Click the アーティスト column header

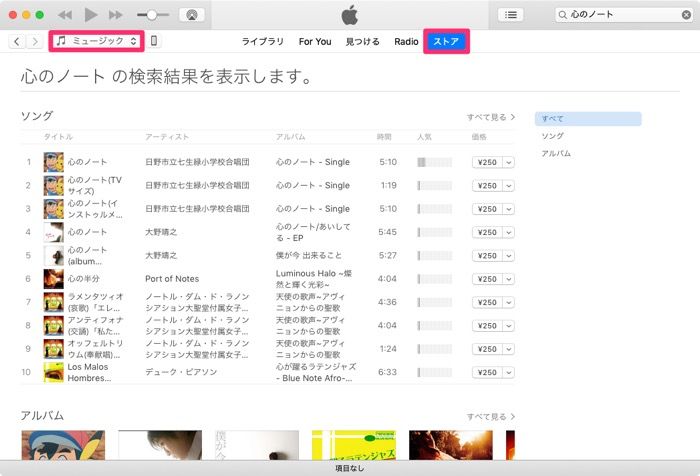[167, 137]
